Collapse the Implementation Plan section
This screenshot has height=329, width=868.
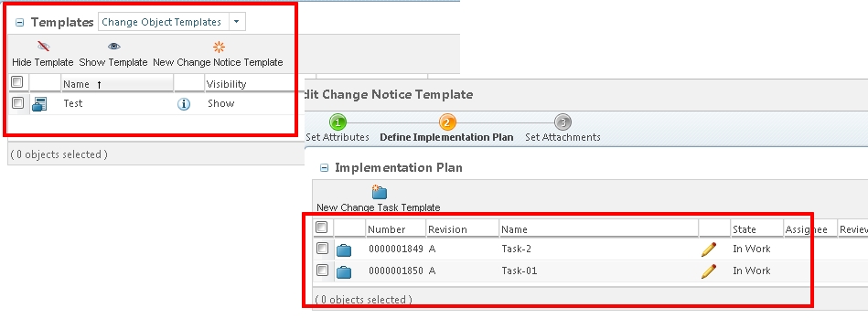[x=325, y=168]
